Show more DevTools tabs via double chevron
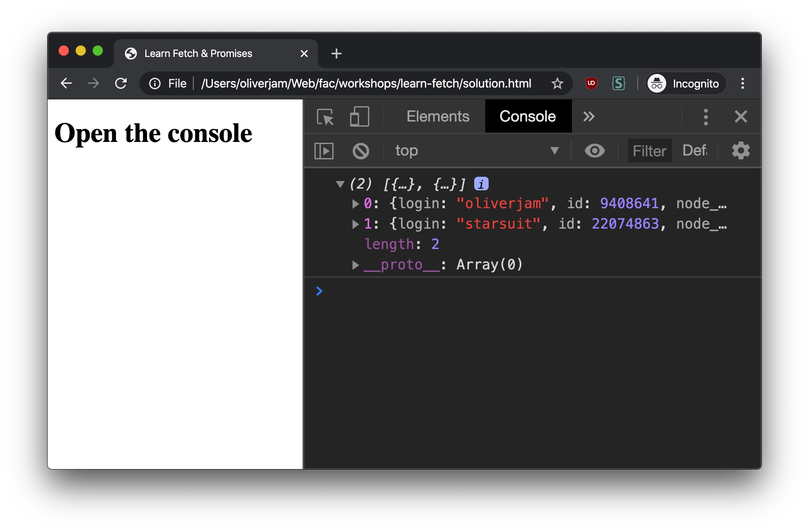This screenshot has width=809, height=532. pyautogui.click(x=588, y=117)
